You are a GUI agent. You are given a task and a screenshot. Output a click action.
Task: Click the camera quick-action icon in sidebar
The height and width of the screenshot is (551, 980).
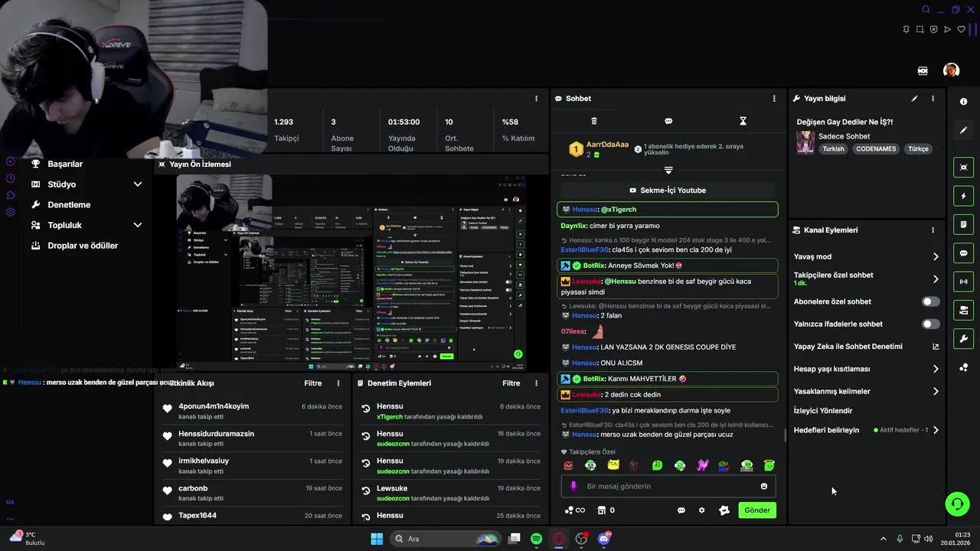pos(964,310)
